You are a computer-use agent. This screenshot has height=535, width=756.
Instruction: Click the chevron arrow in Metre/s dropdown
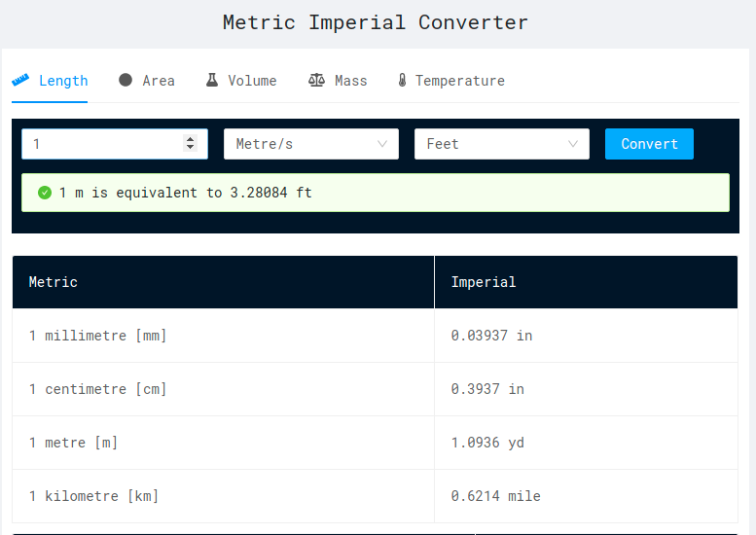click(382, 144)
